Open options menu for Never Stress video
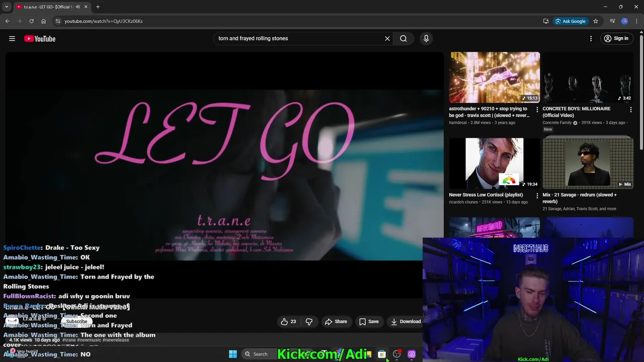The height and width of the screenshot is (362, 644). [x=537, y=196]
